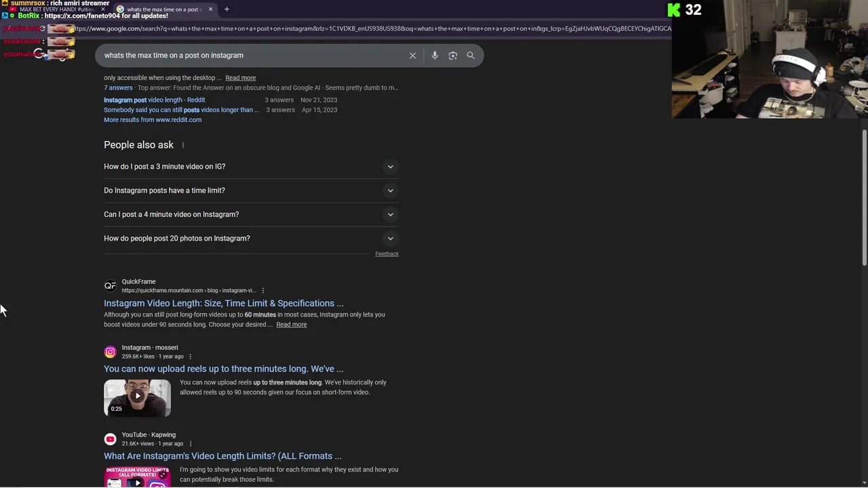Click the QuickFrame favicon
This screenshot has height=488, width=868.
[x=110, y=286]
